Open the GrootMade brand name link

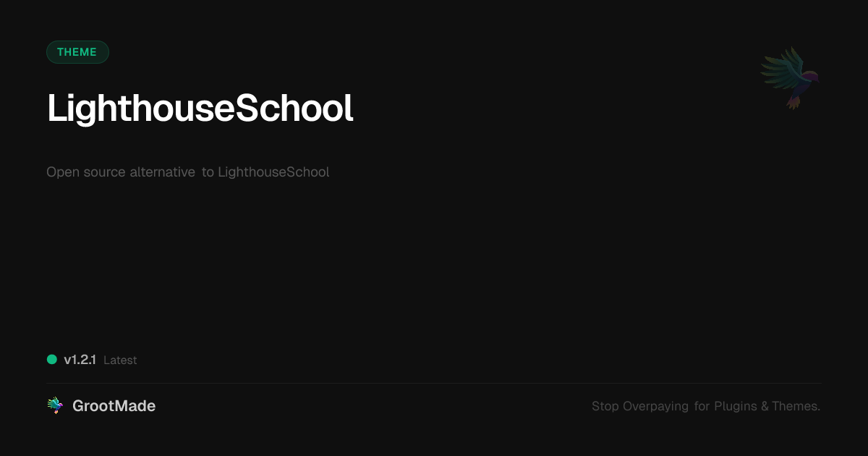point(114,406)
